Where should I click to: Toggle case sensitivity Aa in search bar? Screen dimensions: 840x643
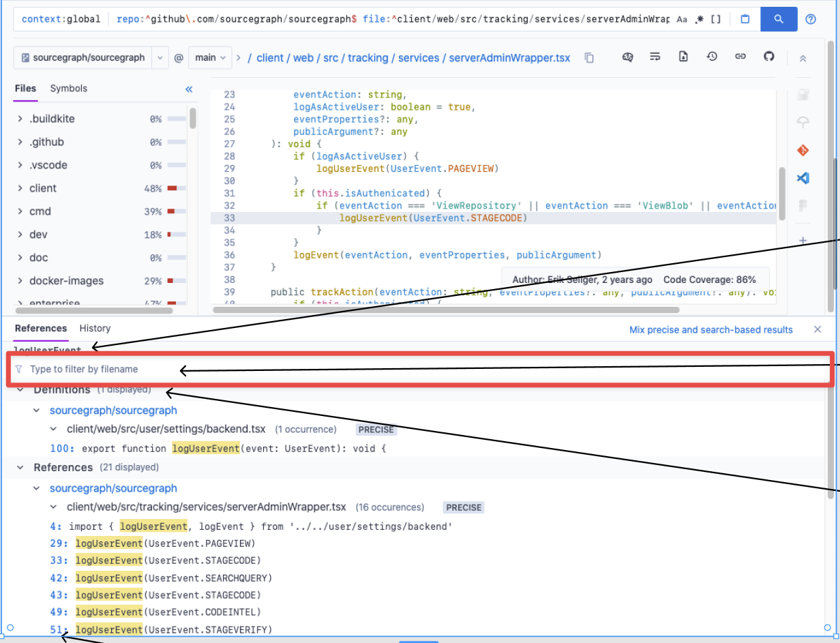click(682, 20)
